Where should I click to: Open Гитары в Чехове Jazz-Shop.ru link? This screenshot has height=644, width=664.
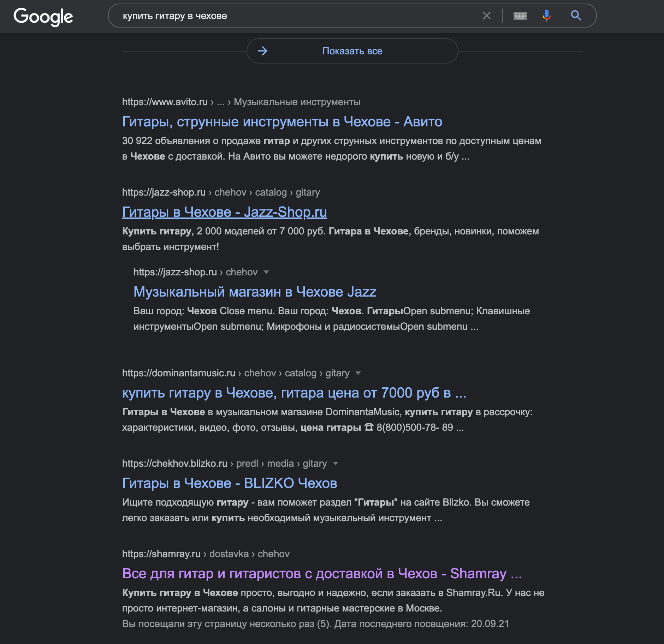pyautogui.click(x=224, y=212)
